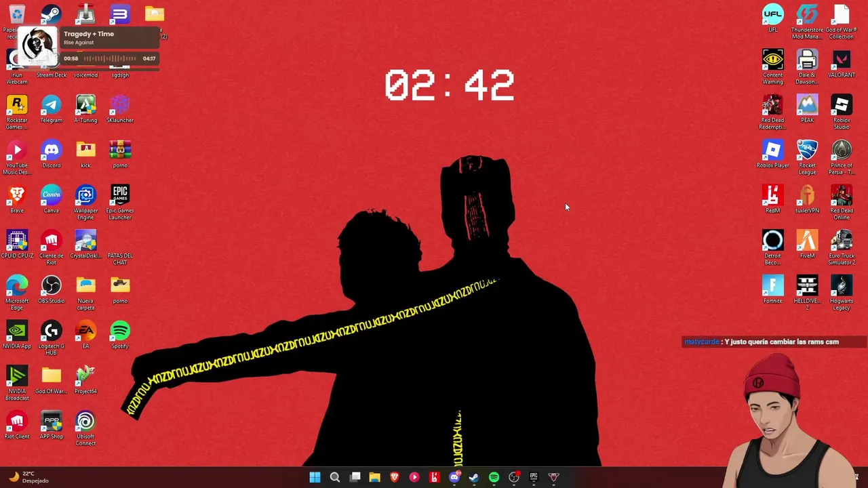Launch Thunderstore Mod Manager desktop icon
The width and height of the screenshot is (868, 488).
coord(807,22)
